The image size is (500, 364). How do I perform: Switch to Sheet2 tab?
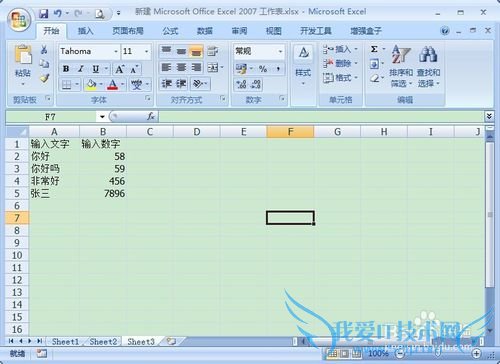(103, 341)
